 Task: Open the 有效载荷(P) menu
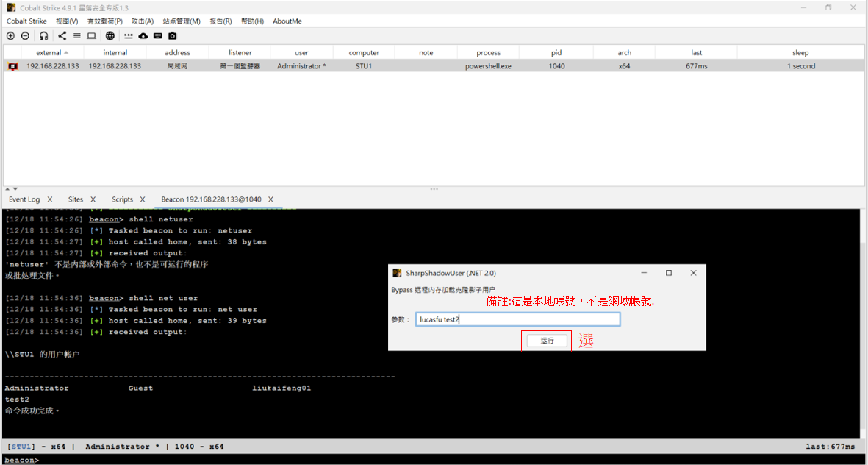[104, 21]
